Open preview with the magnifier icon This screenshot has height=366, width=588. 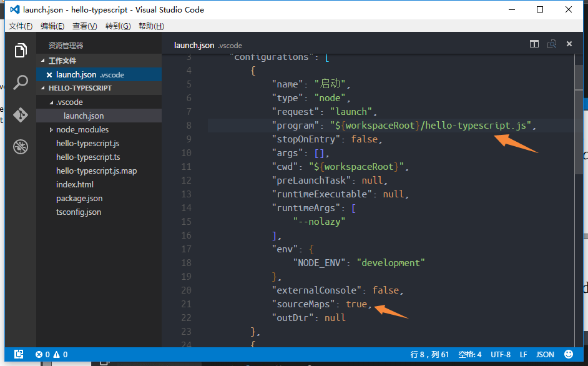552,44
